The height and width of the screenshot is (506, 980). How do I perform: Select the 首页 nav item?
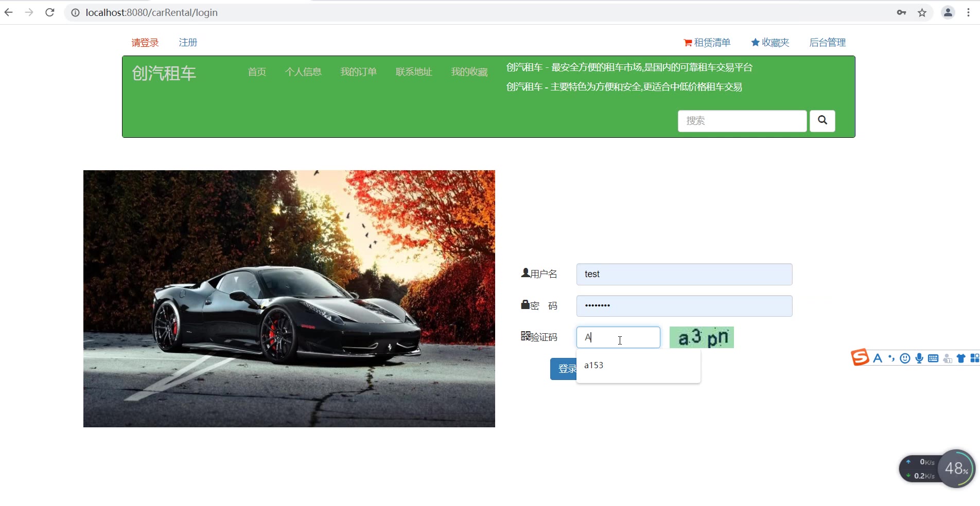pyautogui.click(x=257, y=72)
